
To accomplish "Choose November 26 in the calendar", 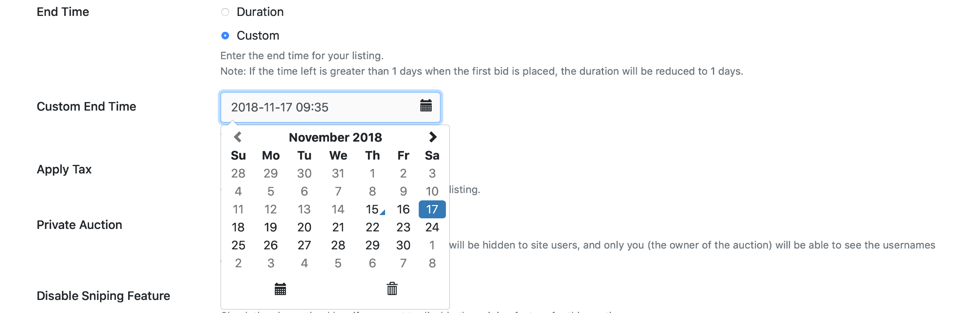I will click(x=270, y=245).
